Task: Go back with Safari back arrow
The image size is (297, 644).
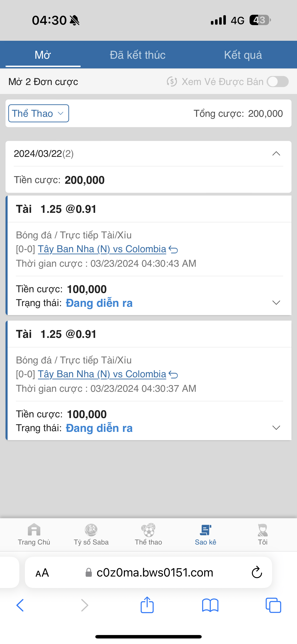Action: click(x=20, y=605)
